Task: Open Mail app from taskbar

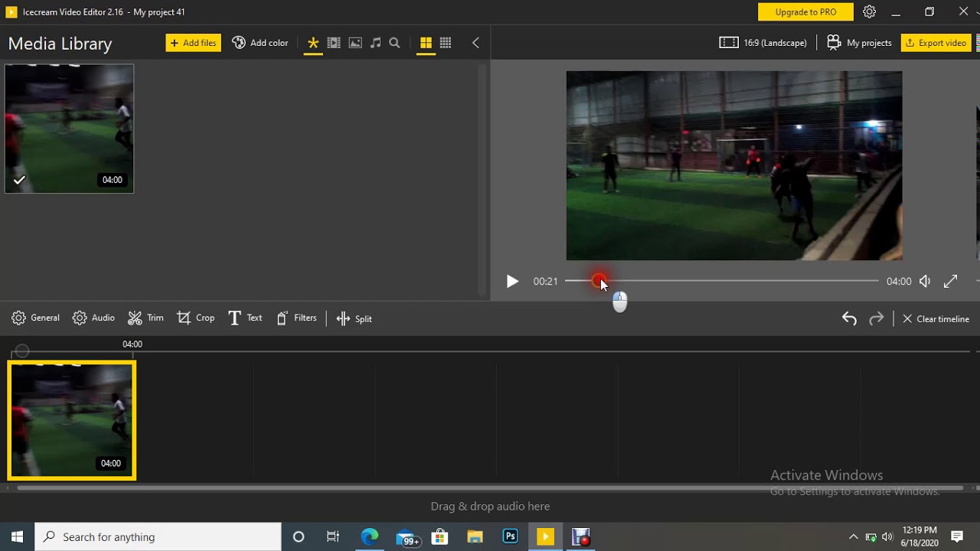Action: pos(407,536)
